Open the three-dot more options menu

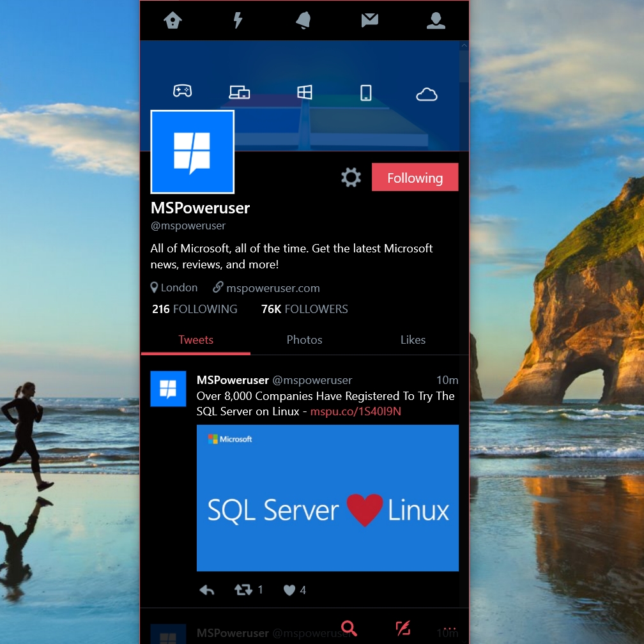pyautogui.click(x=450, y=628)
